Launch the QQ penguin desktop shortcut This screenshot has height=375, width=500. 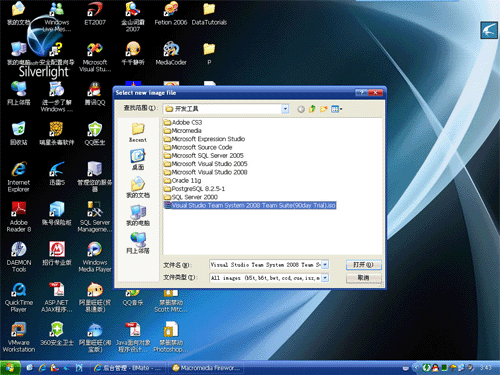pyautogui.click(x=95, y=93)
